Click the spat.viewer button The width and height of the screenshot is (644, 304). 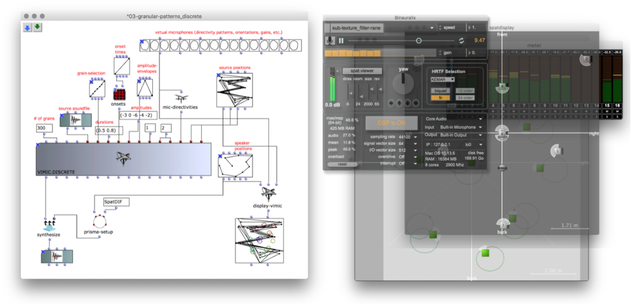(362, 70)
